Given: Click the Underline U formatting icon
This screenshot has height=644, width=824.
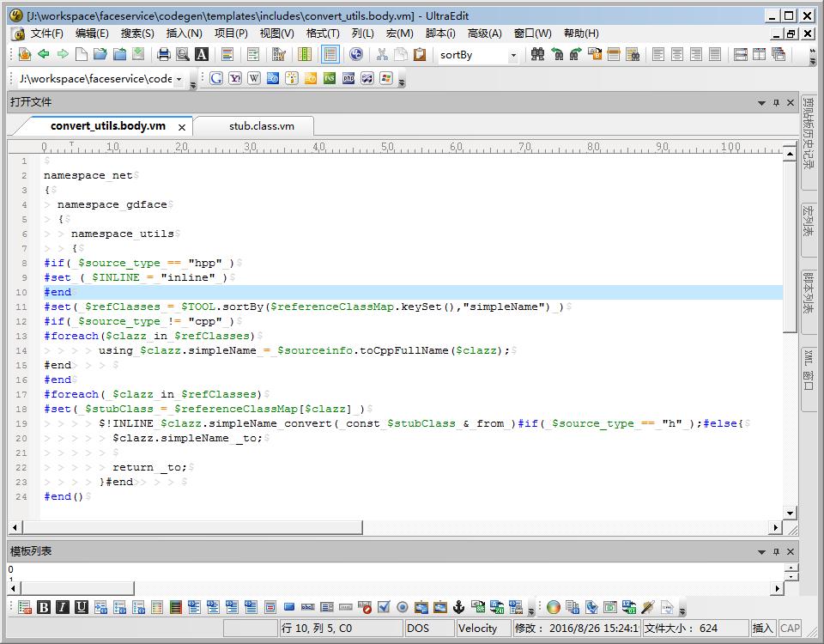Looking at the screenshot, I should (x=81, y=607).
